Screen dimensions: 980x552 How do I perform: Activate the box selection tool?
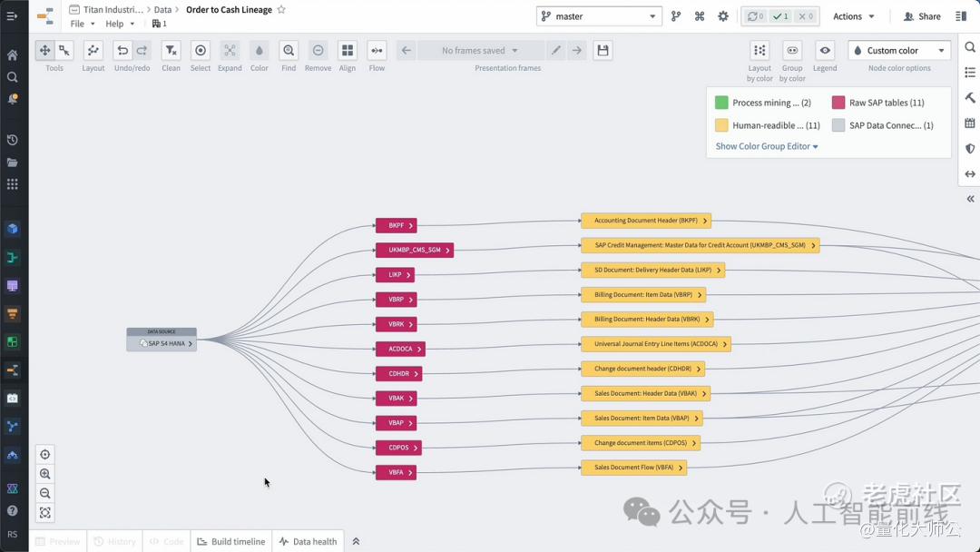click(x=64, y=51)
